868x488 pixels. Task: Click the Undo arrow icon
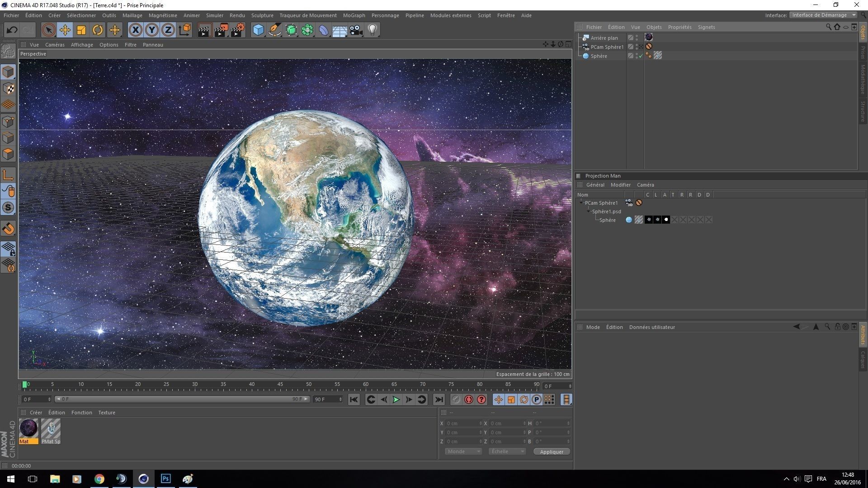(12, 30)
